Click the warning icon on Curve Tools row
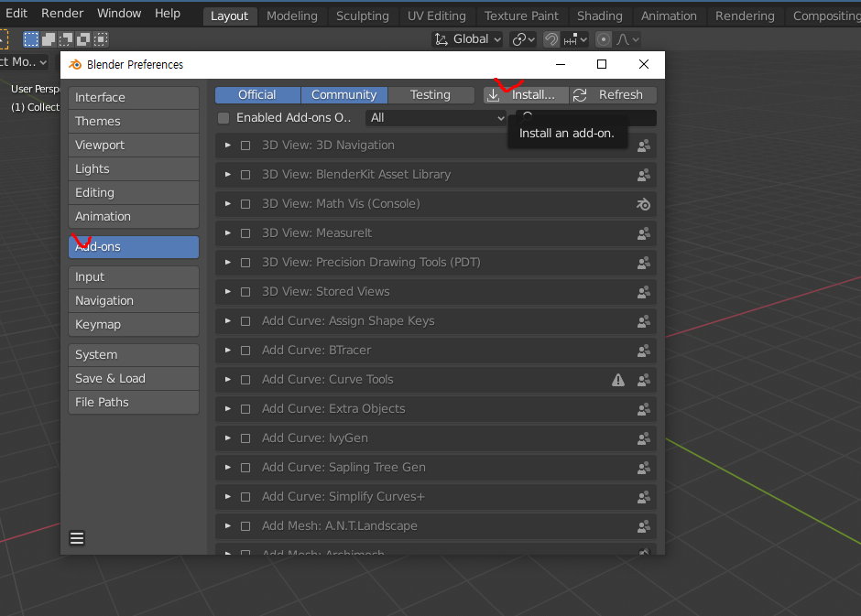Image resolution: width=861 pixels, height=616 pixels. [x=618, y=380]
